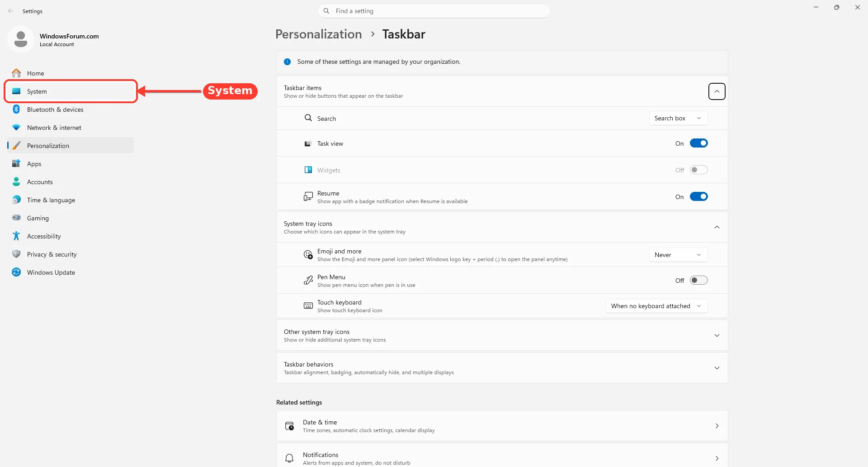Viewport: 868px width, 467px height.
Task: Click the Touch keyboard icon
Action: 308,306
